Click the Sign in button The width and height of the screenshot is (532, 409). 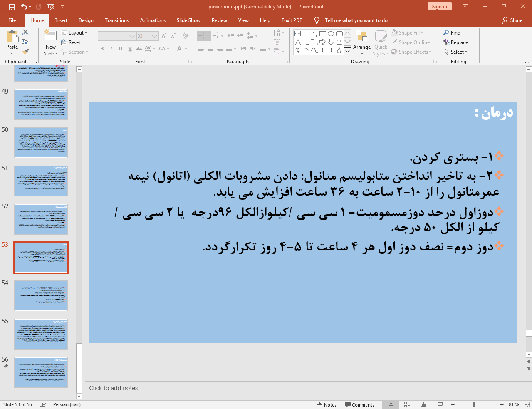439,7
